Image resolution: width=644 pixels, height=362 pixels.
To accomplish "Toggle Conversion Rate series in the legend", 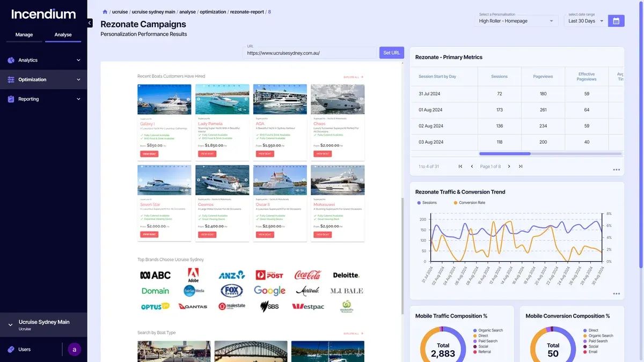I will [x=469, y=203].
